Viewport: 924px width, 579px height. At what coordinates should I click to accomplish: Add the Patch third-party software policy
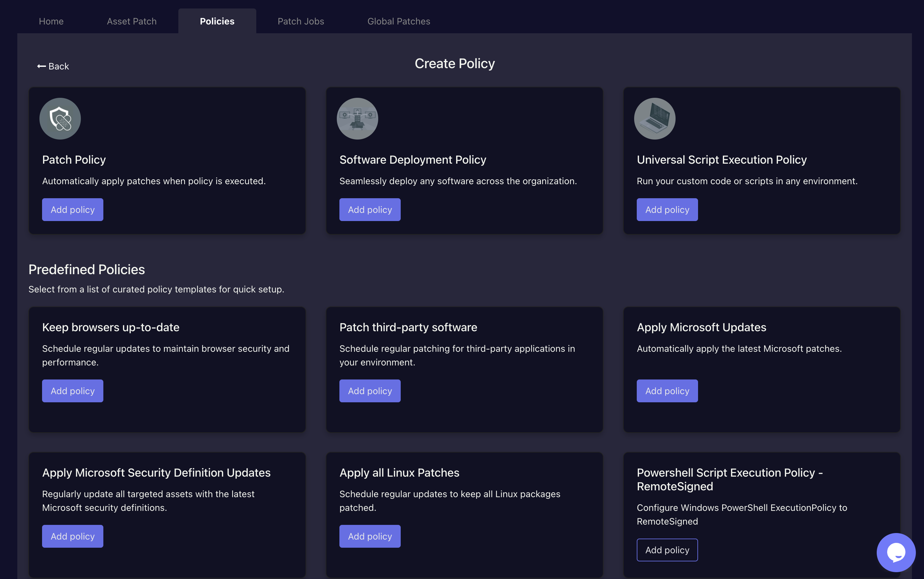coord(369,391)
